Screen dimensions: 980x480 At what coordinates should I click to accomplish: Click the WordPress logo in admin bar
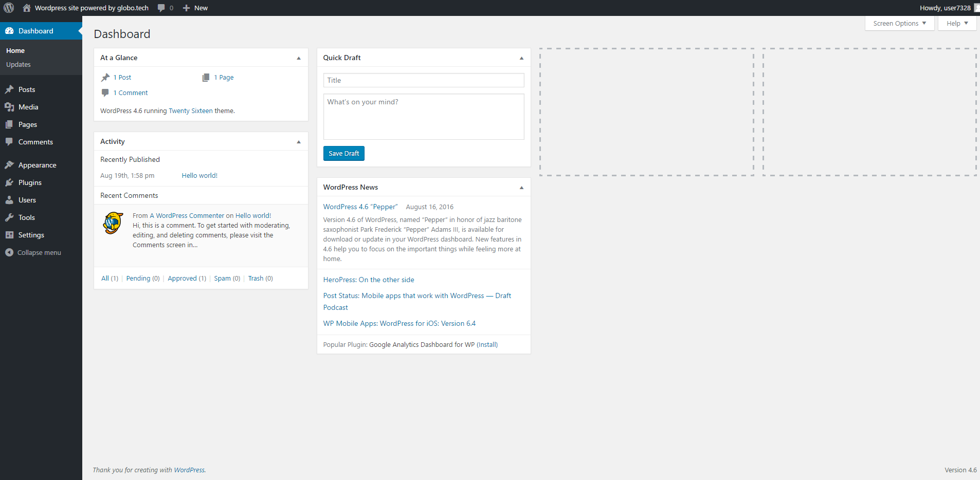(9, 8)
